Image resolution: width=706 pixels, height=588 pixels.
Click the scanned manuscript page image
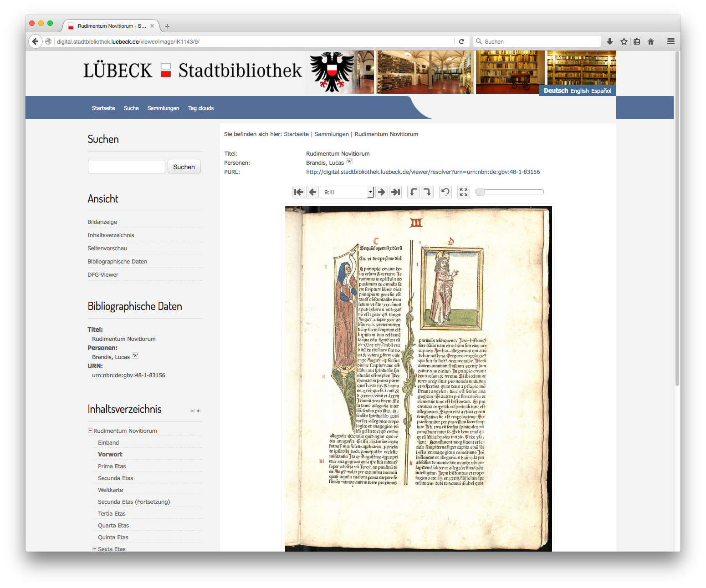[x=419, y=379]
